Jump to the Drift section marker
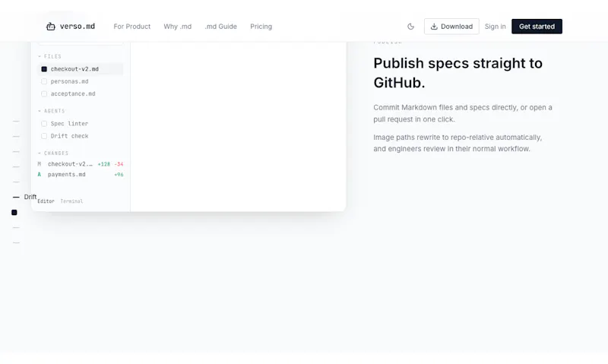The width and height of the screenshot is (608, 364). coord(24,197)
